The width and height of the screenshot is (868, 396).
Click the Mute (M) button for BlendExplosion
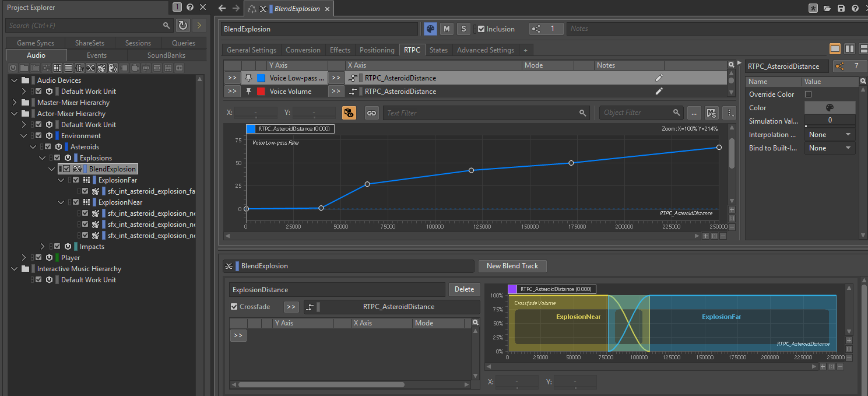coord(447,29)
